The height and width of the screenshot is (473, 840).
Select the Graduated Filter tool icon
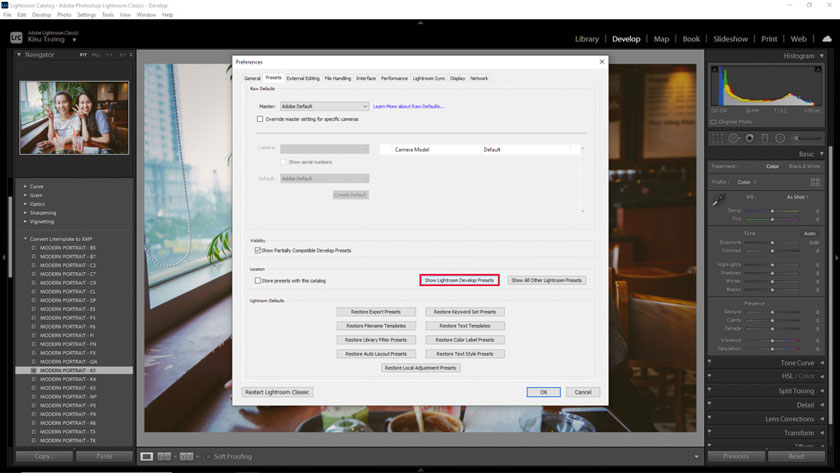764,138
